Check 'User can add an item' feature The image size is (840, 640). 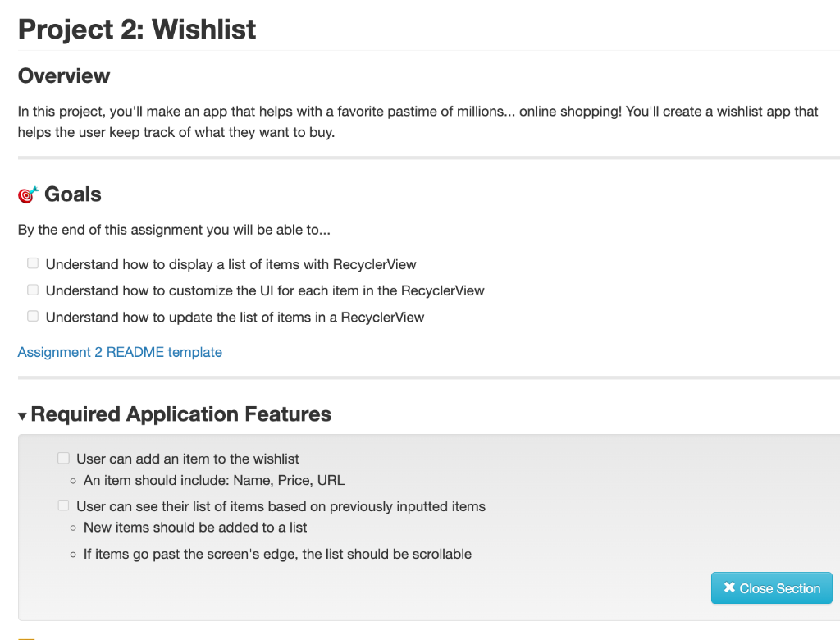pos(63,459)
